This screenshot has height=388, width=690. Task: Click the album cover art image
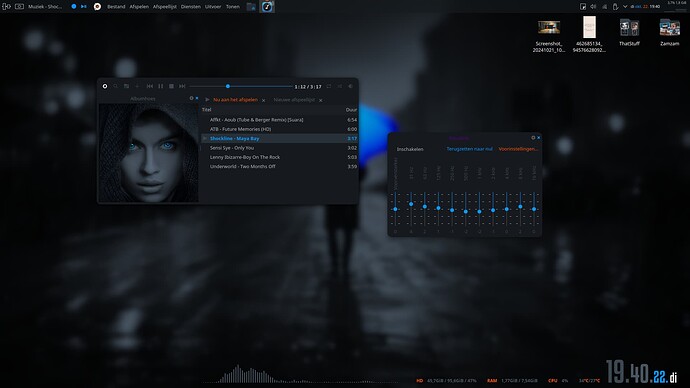pyautogui.click(x=148, y=153)
